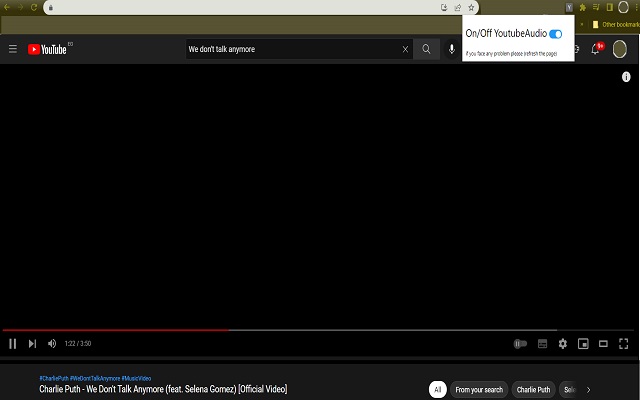Select the 'From your search' chip
The image size is (640, 400).
(x=479, y=389)
